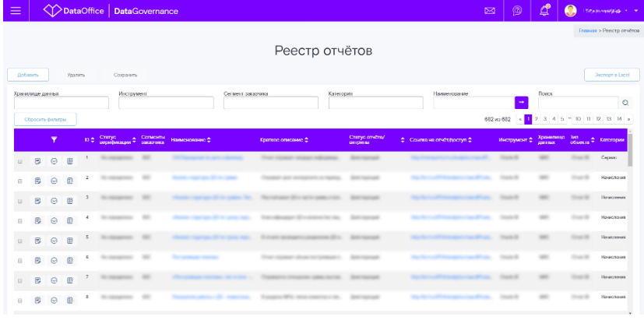Click the previous page « arrow
This screenshot has height=320, width=644.
(x=520, y=118)
